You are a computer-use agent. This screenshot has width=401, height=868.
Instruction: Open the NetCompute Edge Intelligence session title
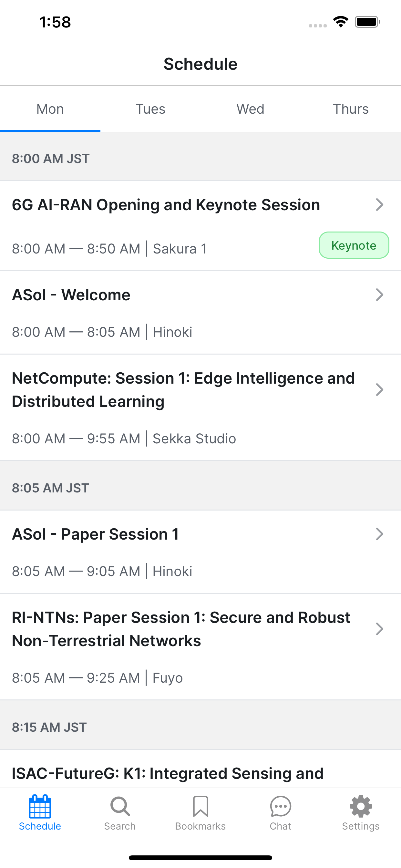pyautogui.click(x=183, y=390)
